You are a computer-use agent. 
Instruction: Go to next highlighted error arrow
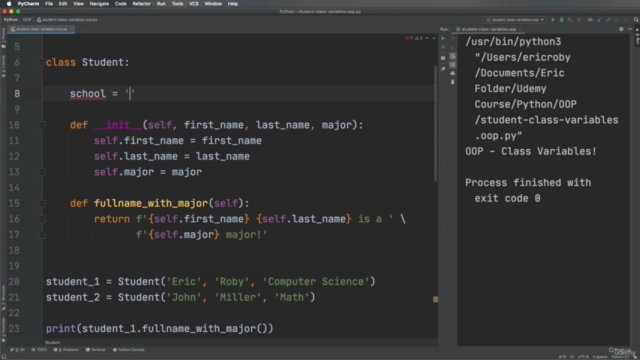[x=433, y=38]
